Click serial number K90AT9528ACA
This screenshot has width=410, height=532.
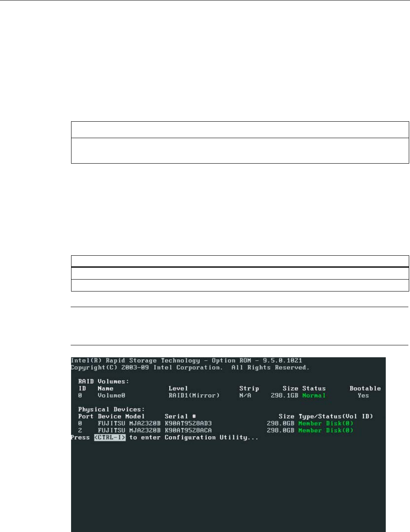pos(188,430)
